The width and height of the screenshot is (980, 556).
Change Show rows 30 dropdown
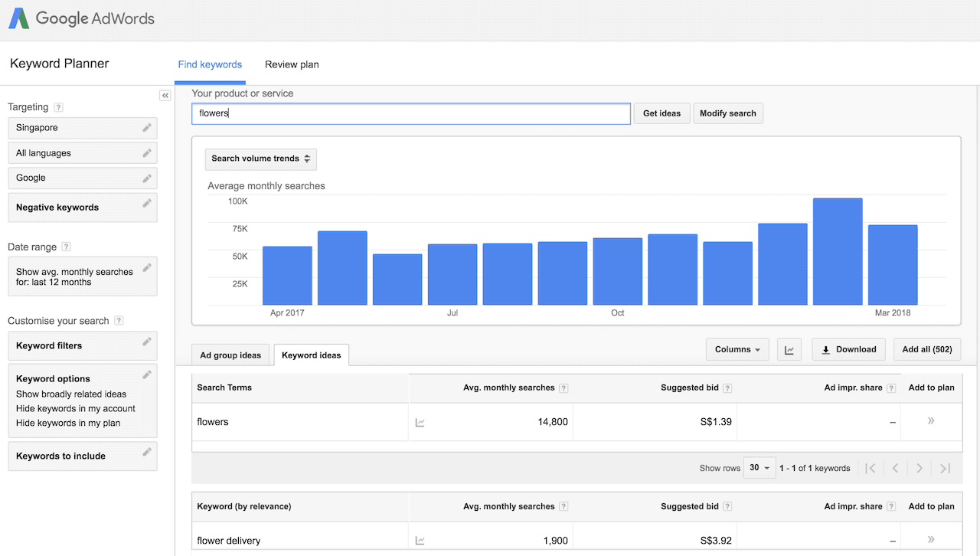point(759,468)
